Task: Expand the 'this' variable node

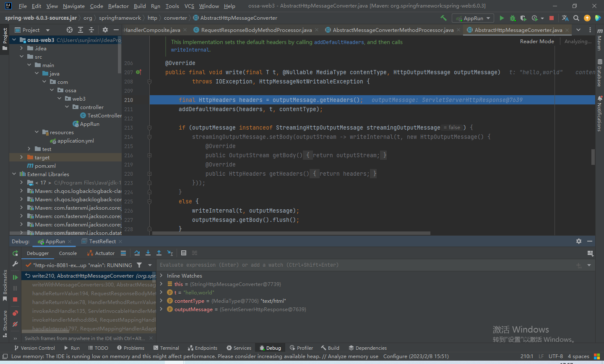Action: [x=161, y=284]
